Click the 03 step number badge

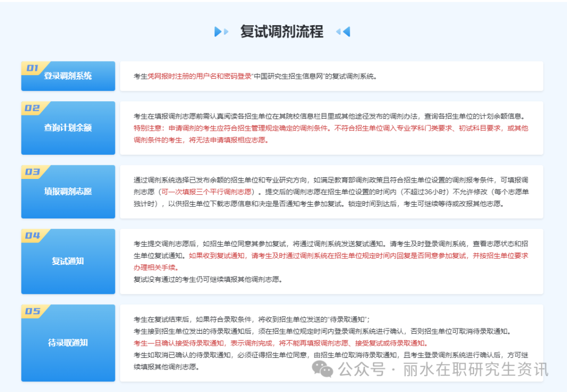click(x=33, y=172)
